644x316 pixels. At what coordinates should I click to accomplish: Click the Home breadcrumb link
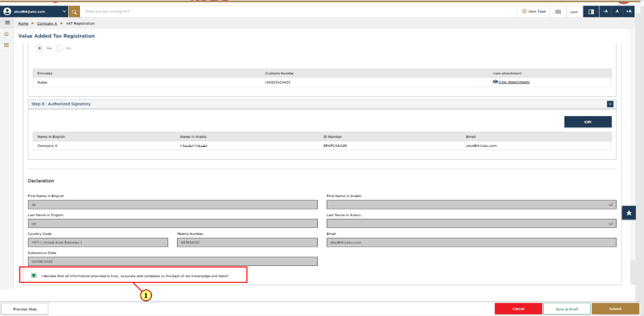(23, 23)
